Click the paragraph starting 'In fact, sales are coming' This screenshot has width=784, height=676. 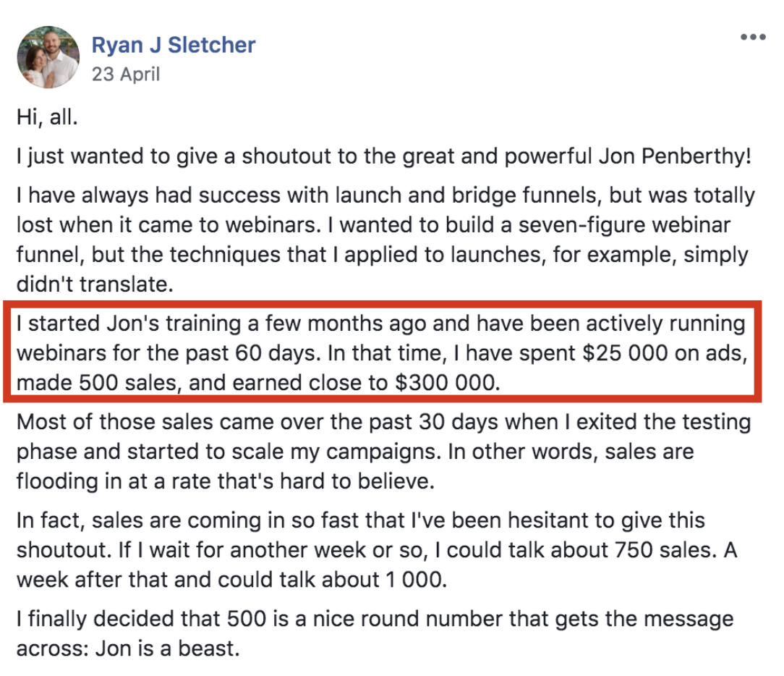pyautogui.click(x=377, y=550)
